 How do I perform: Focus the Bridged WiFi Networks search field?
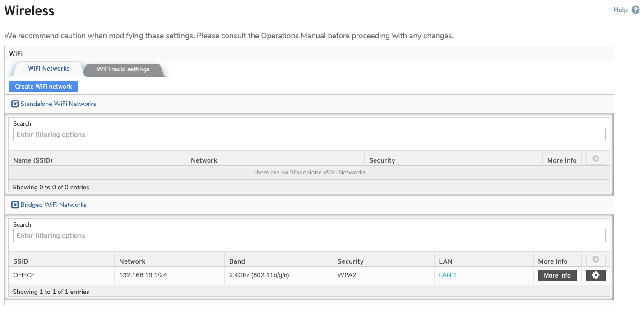pos(309,236)
